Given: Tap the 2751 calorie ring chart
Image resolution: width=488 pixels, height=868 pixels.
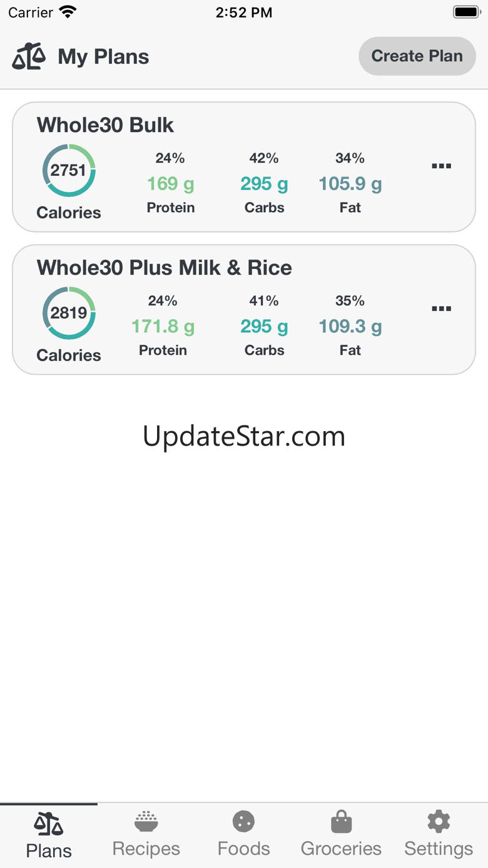Looking at the screenshot, I should click(69, 170).
